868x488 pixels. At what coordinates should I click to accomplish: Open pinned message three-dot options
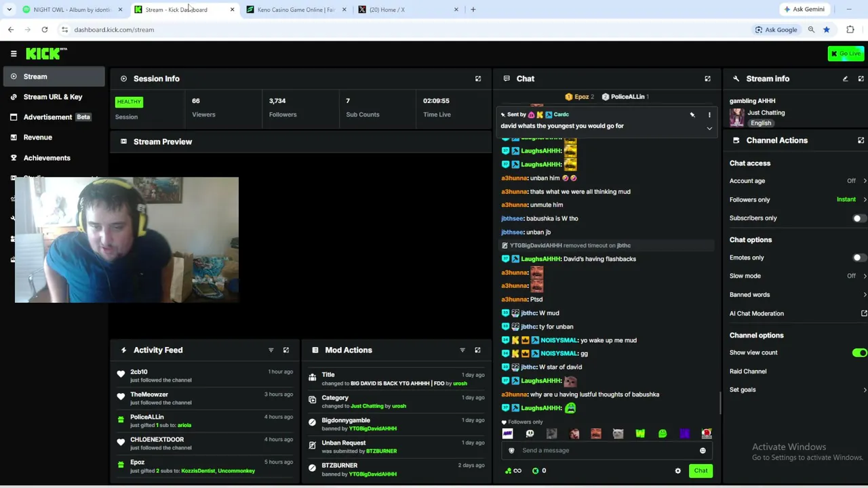(x=709, y=115)
